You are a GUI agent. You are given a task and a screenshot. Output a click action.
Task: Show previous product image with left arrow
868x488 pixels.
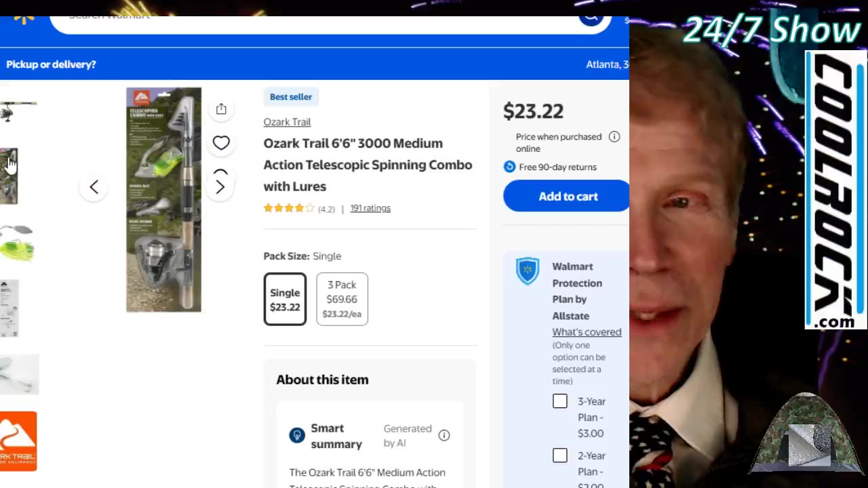click(94, 187)
